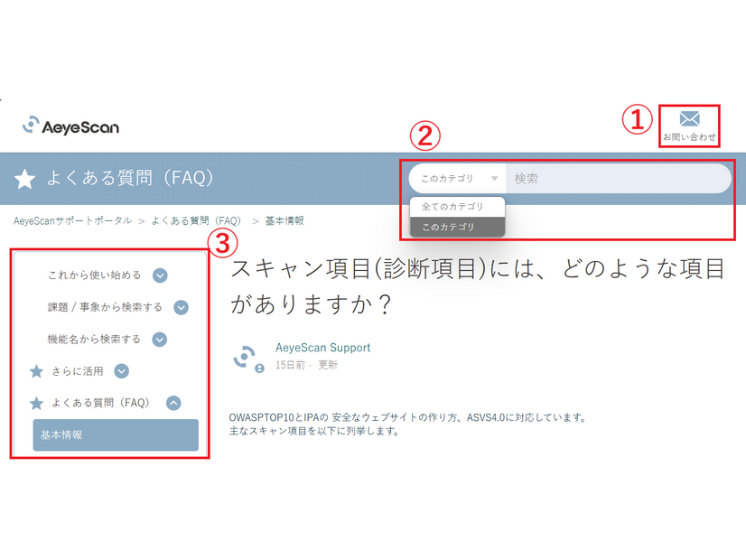Click the AeyeScan logo

point(71,126)
